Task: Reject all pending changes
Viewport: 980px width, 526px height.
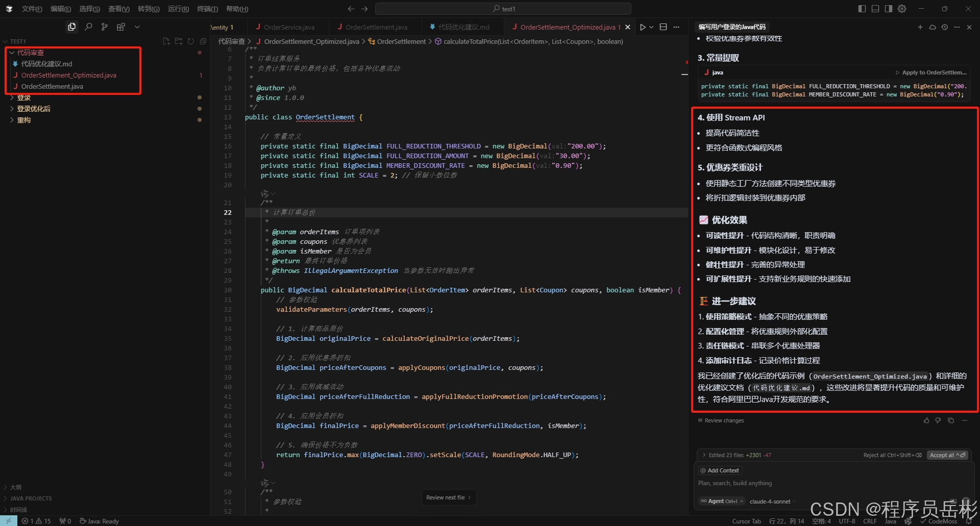Action: (x=892, y=455)
